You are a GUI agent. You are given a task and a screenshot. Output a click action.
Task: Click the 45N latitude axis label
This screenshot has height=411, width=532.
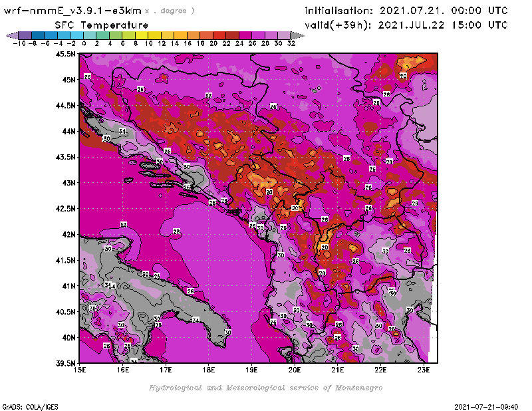(x=68, y=80)
